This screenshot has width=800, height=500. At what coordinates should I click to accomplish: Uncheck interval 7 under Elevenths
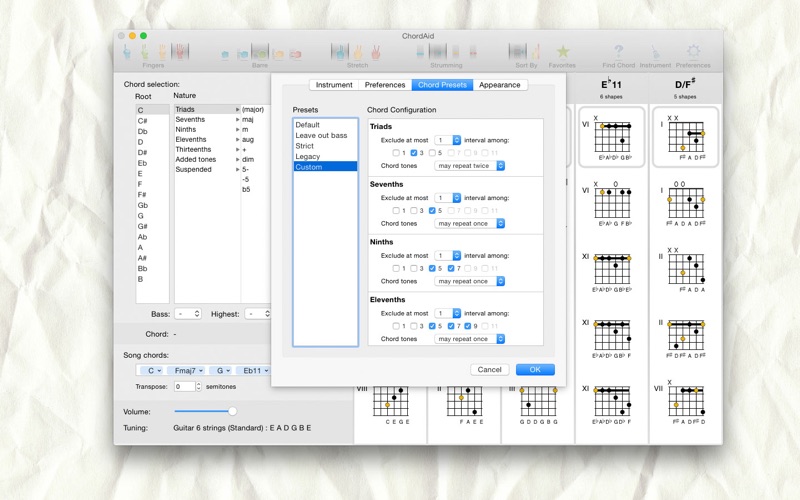(451, 326)
